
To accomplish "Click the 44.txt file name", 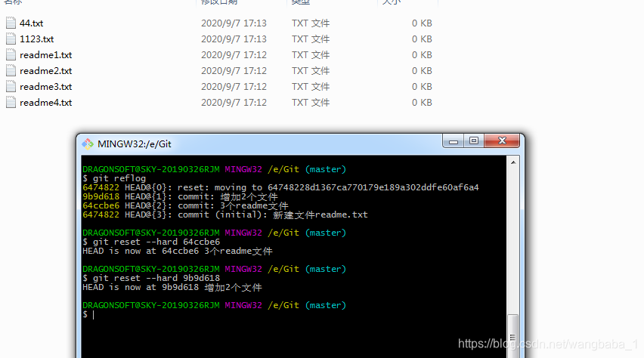I will coord(31,23).
